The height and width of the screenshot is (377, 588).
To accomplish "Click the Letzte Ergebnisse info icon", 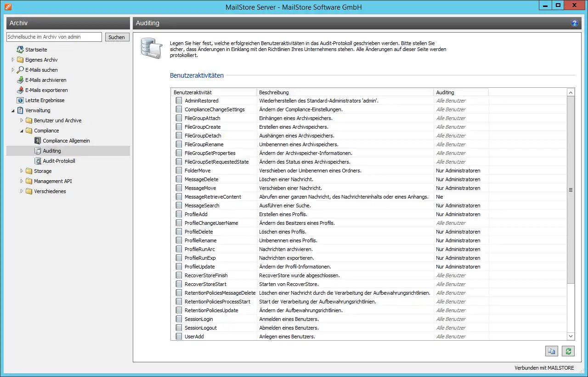I will [20, 100].
